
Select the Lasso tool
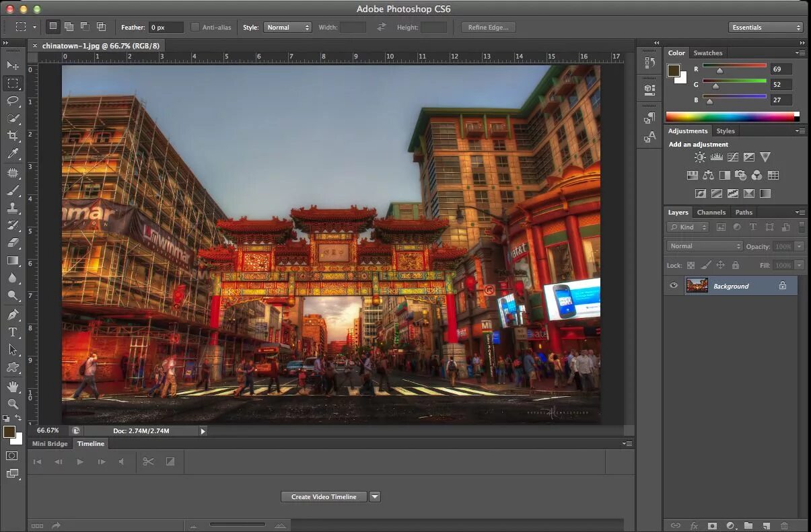point(13,101)
